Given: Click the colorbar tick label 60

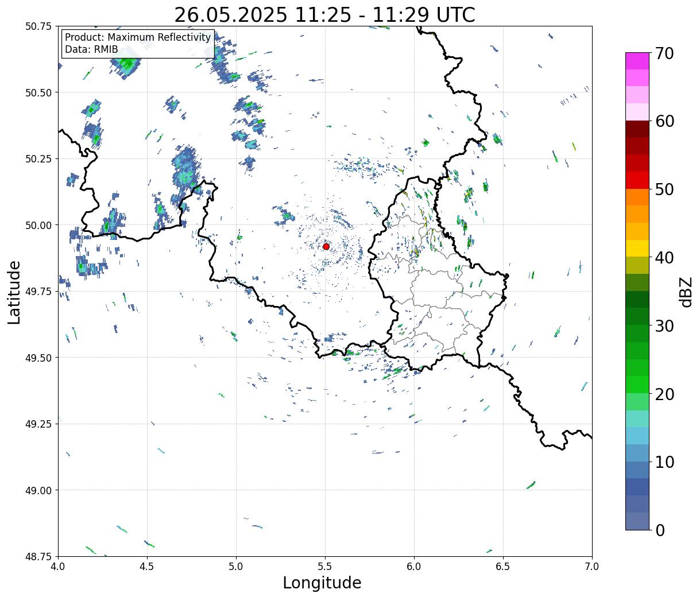Looking at the screenshot, I should point(664,121).
